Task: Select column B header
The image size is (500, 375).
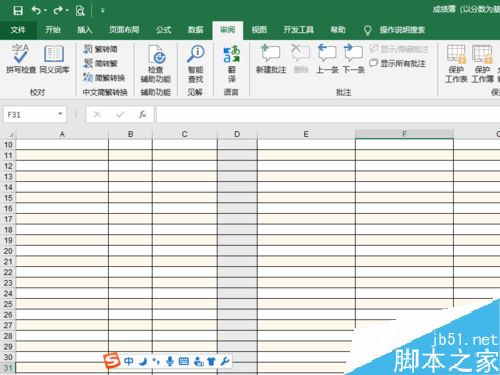Action: 130,134
